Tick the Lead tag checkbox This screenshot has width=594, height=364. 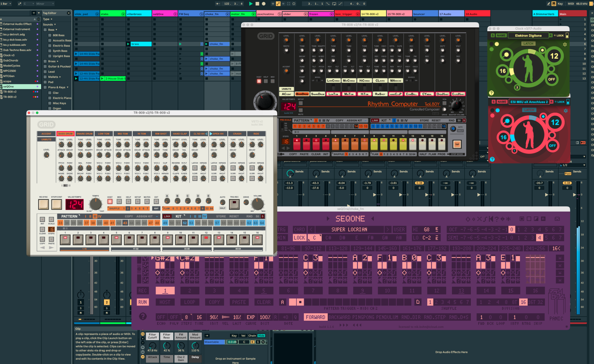pos(45,72)
